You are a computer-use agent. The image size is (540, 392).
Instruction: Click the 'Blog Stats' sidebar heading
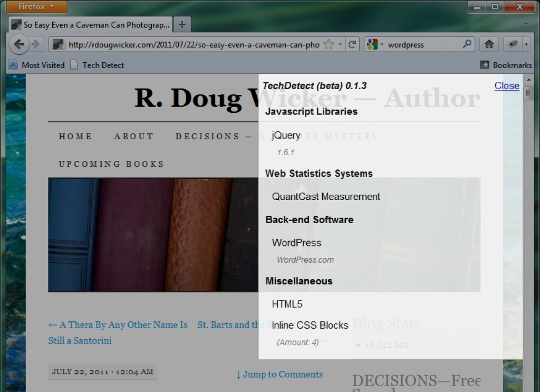[x=387, y=324]
